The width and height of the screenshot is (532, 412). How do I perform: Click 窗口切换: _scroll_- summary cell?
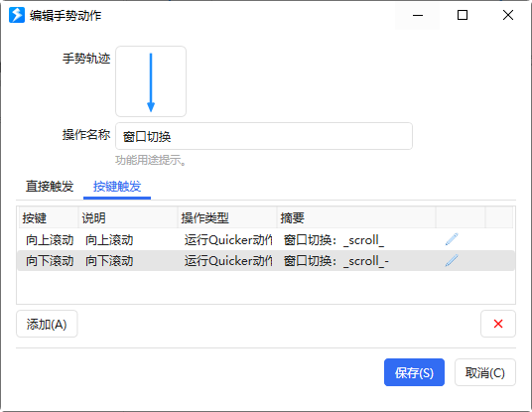click(336, 261)
